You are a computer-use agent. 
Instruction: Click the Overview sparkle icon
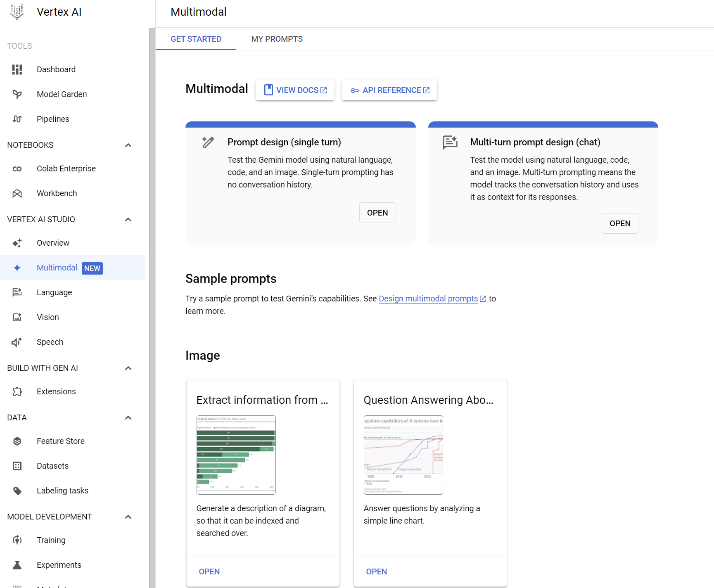pos(17,243)
